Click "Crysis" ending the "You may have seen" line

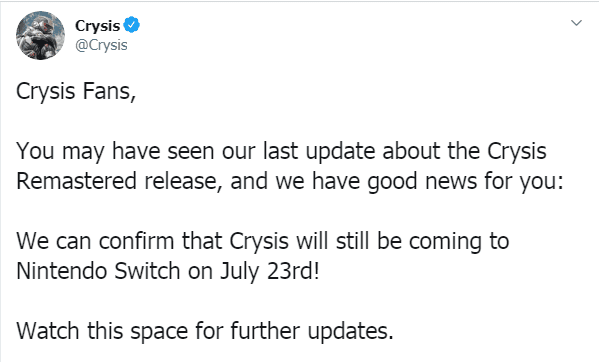517,152
